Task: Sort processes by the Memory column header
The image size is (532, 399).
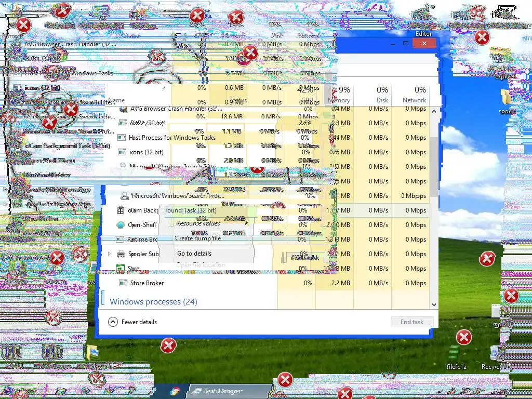Action: [339, 95]
